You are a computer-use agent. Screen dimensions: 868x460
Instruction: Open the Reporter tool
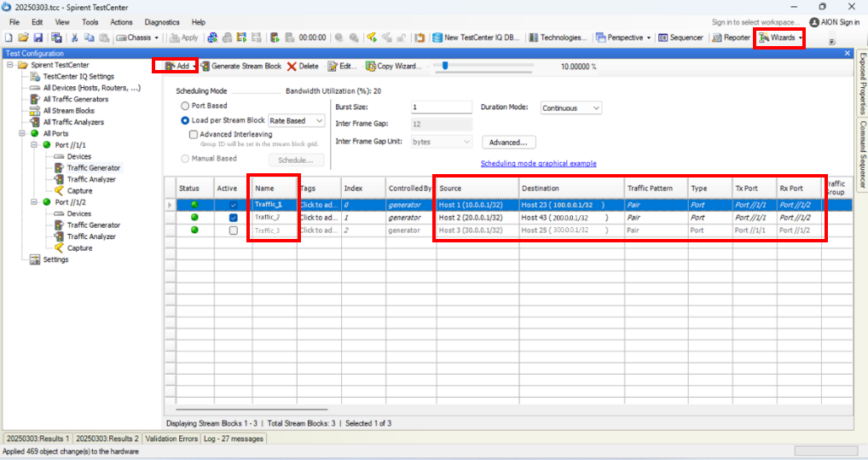(x=731, y=38)
